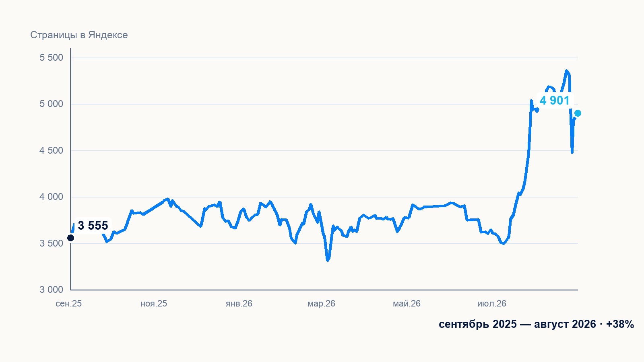Click the chart title Страницы в Яндексе
The image size is (644, 362).
(79, 35)
